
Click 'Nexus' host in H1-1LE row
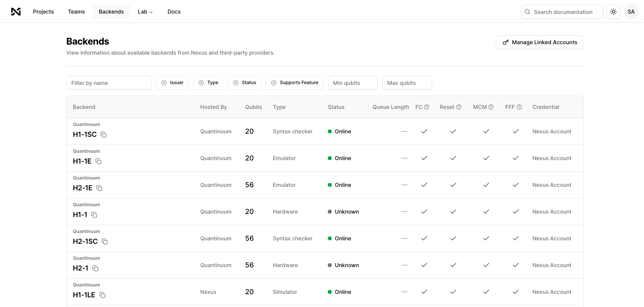208,292
